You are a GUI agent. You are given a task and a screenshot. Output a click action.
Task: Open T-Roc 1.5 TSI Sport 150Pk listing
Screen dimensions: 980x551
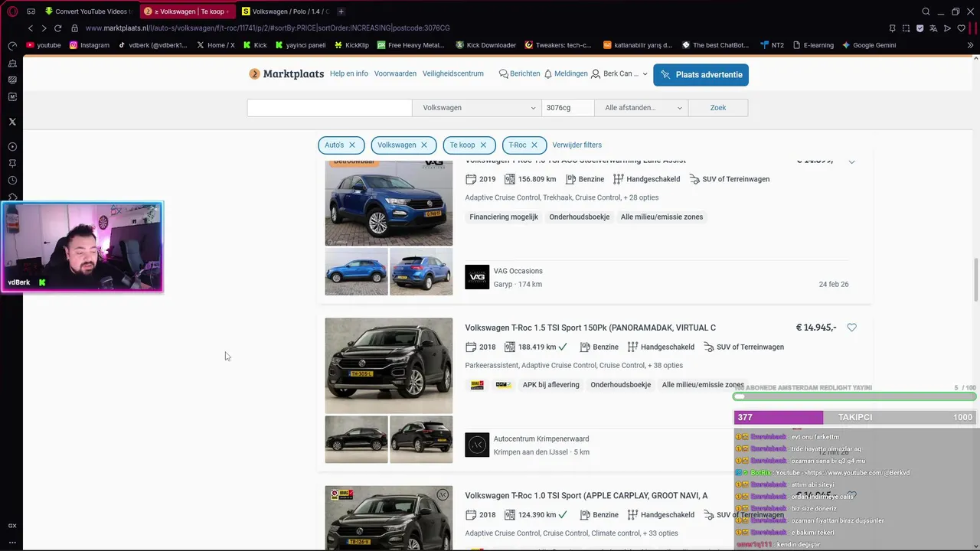point(590,328)
